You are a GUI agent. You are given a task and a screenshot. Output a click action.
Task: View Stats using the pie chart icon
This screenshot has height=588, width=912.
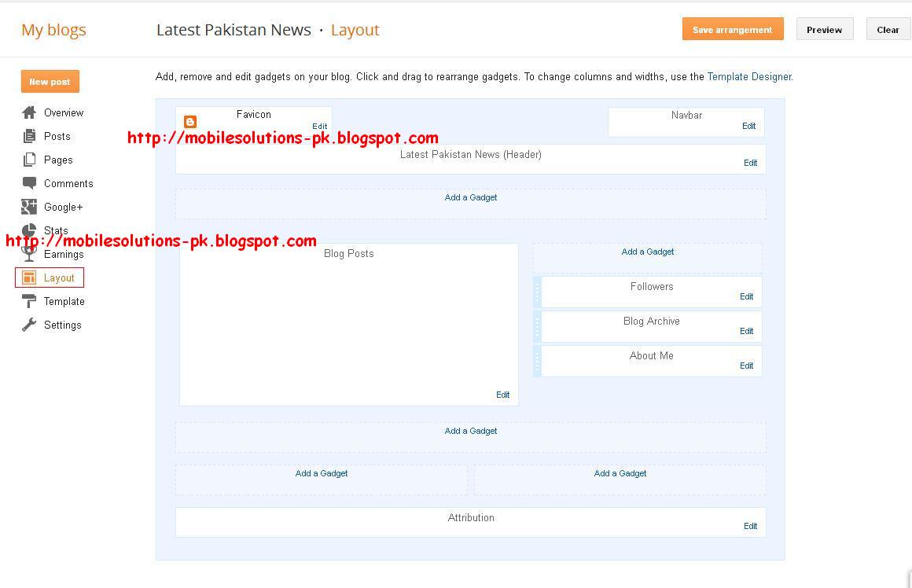point(28,230)
